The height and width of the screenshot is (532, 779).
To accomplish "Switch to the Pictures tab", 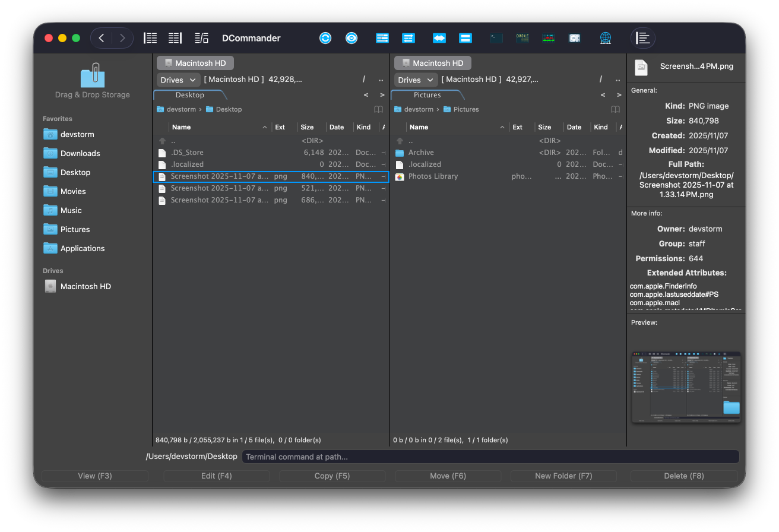I will click(427, 95).
